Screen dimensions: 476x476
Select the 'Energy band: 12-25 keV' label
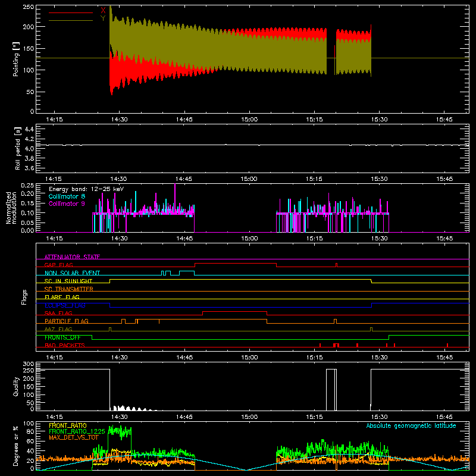pos(86,189)
